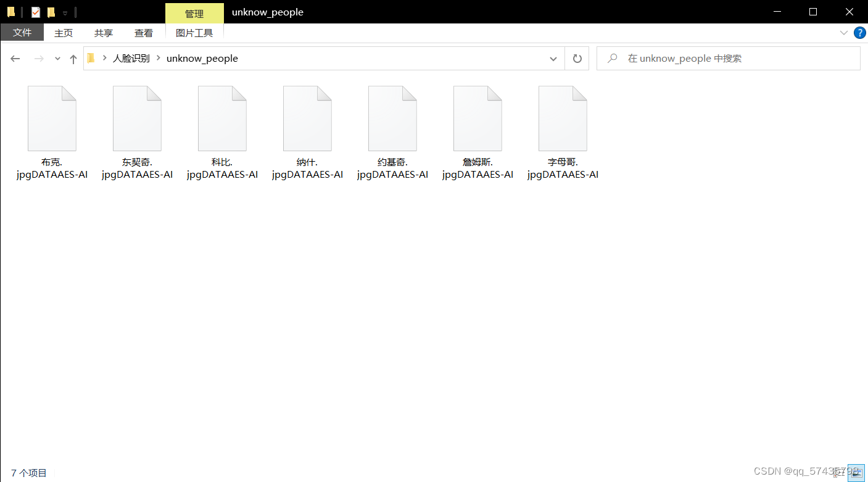Switch to the 查看 ribbon tab
This screenshot has height=482, width=868.
(x=144, y=33)
